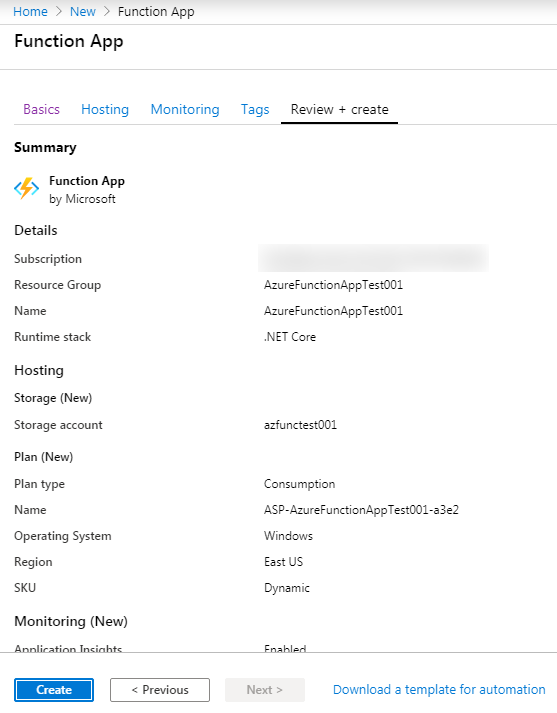This screenshot has height=713, width=557.
Task: Click the .NET Core runtime stack value
Action: (290, 337)
